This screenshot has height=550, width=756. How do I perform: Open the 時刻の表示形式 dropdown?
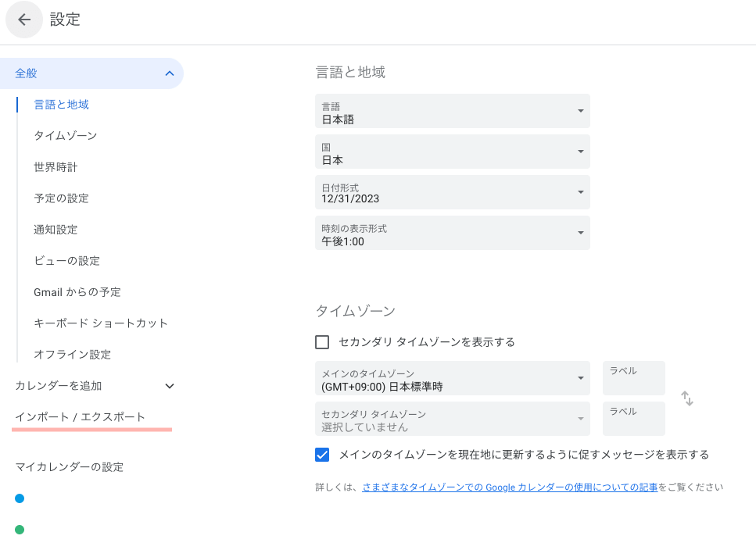click(452, 233)
